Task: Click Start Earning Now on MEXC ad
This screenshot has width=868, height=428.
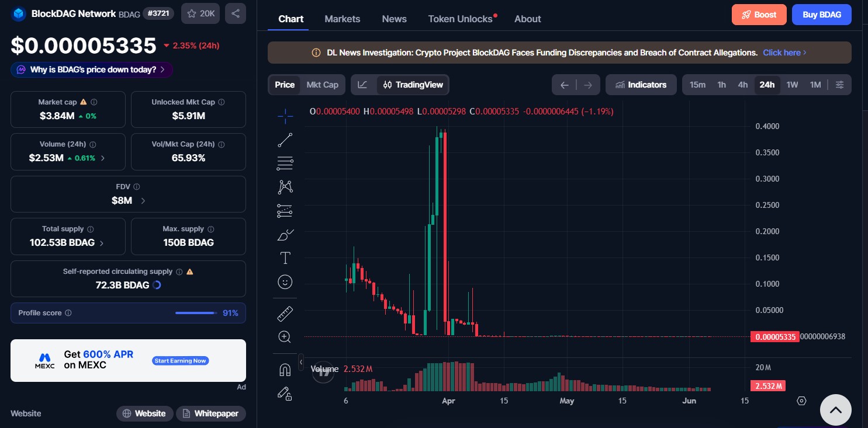Action: pyautogui.click(x=181, y=361)
